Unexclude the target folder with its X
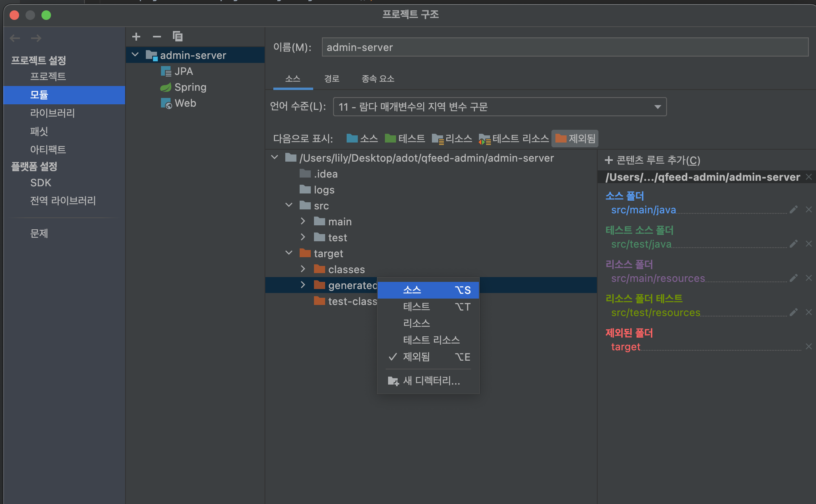Viewport: 816px width, 504px height. (808, 346)
